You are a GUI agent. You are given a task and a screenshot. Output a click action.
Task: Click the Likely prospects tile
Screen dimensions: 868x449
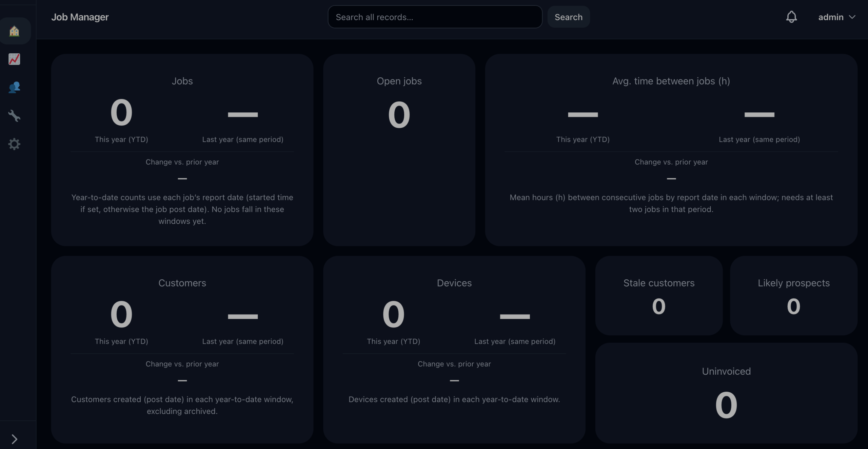[793, 295]
